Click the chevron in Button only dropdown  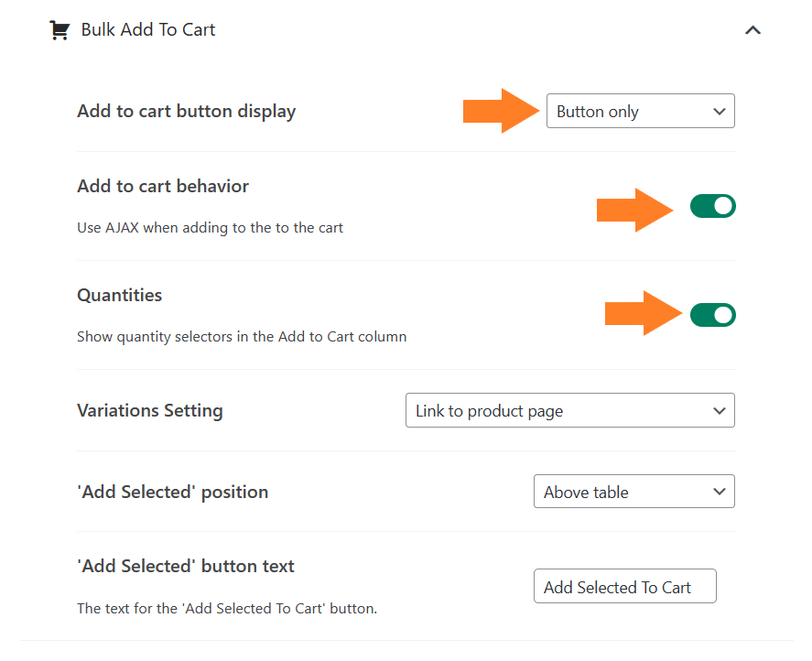pos(719,112)
